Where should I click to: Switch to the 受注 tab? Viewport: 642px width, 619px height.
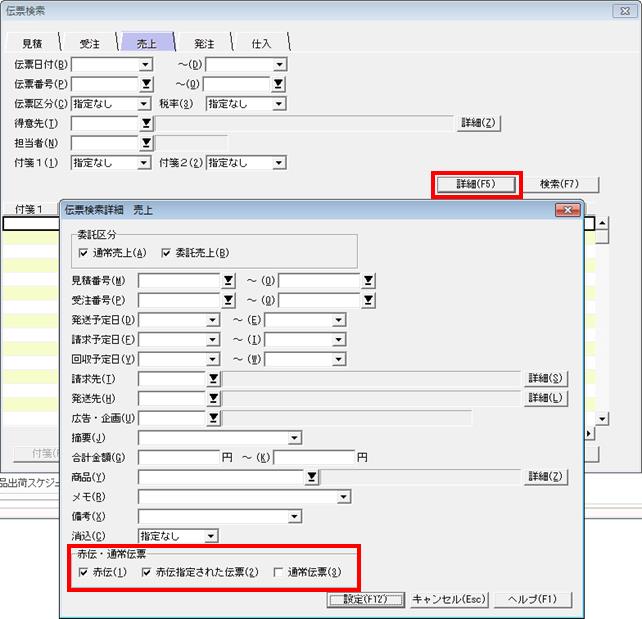[89, 43]
